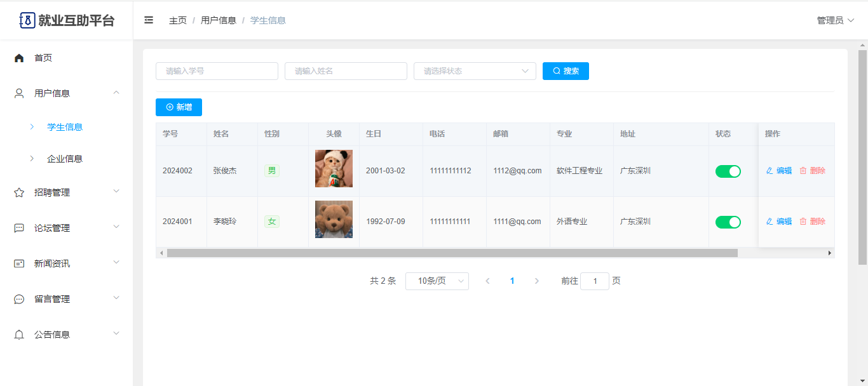
Task: Click the chat icon beside 论坛管理
Action: [19, 228]
